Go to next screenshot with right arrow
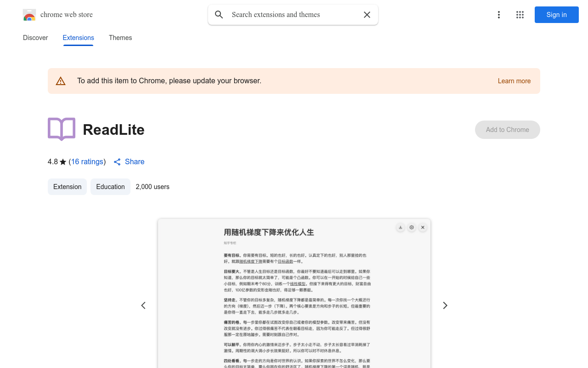 pyautogui.click(x=445, y=305)
